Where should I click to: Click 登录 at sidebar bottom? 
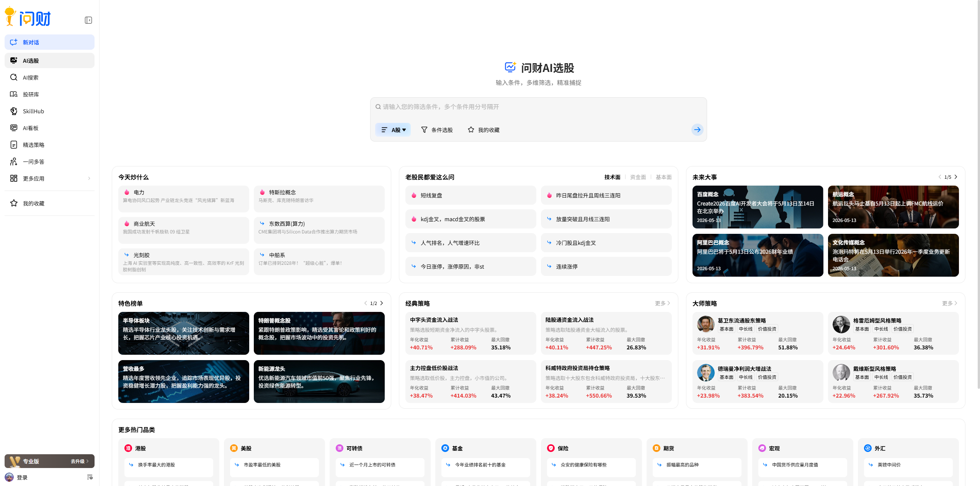[x=22, y=477]
